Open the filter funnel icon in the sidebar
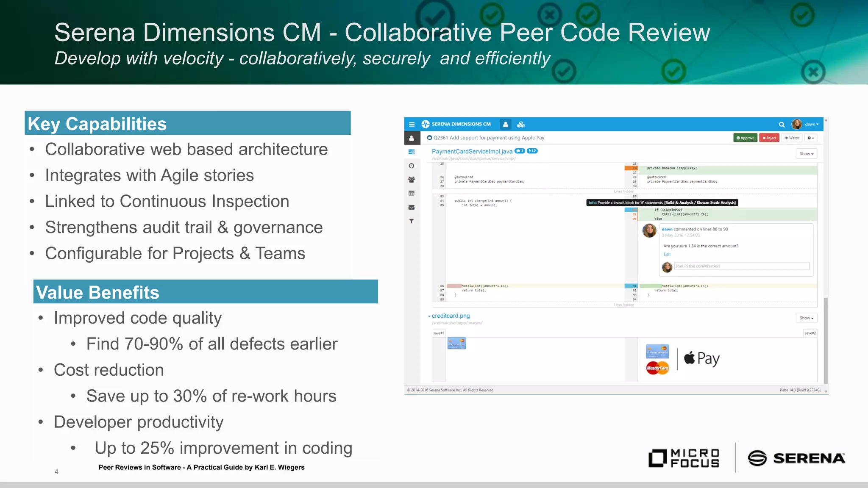This screenshot has width=868, height=488. coord(411,221)
